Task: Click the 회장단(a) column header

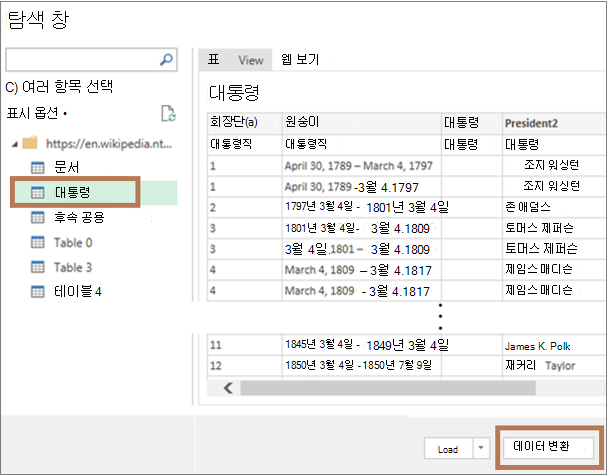Action: (x=245, y=123)
